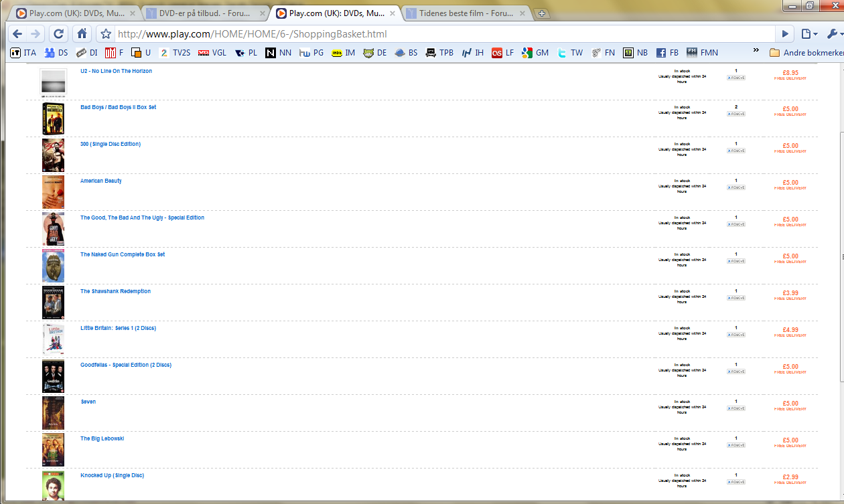Open the IM bookmark

point(344,52)
